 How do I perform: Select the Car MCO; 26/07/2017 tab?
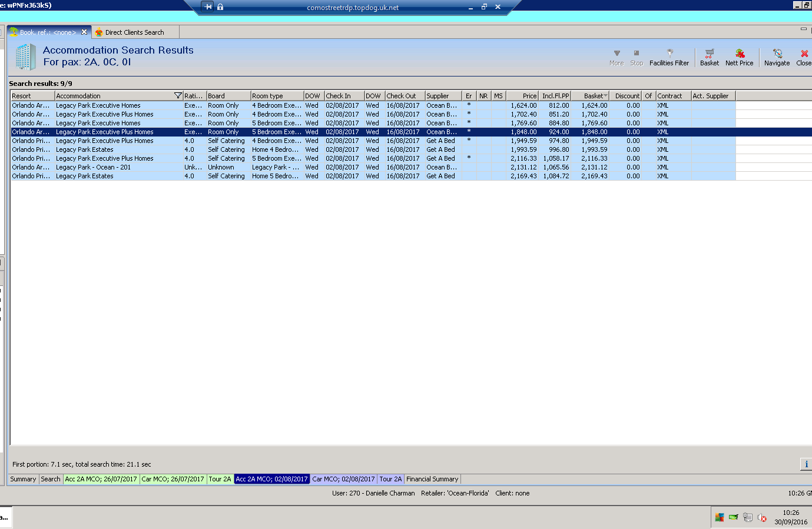coord(173,479)
